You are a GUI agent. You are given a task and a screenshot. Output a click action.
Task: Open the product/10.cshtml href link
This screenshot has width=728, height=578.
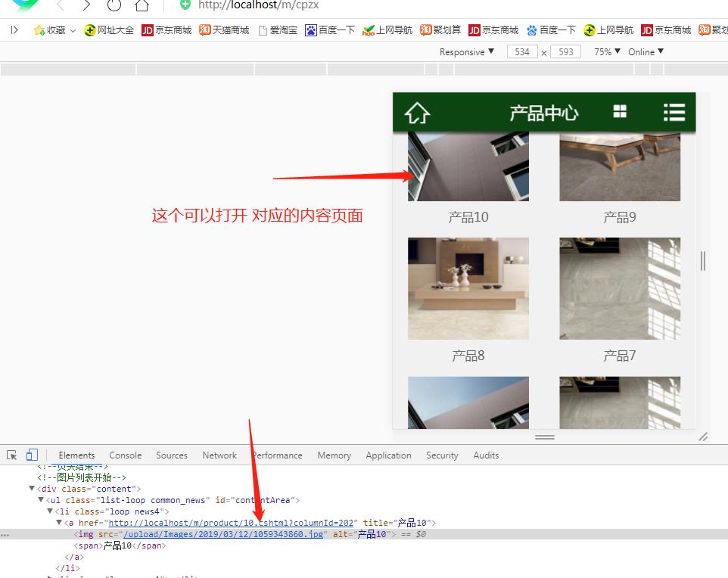pyautogui.click(x=231, y=524)
